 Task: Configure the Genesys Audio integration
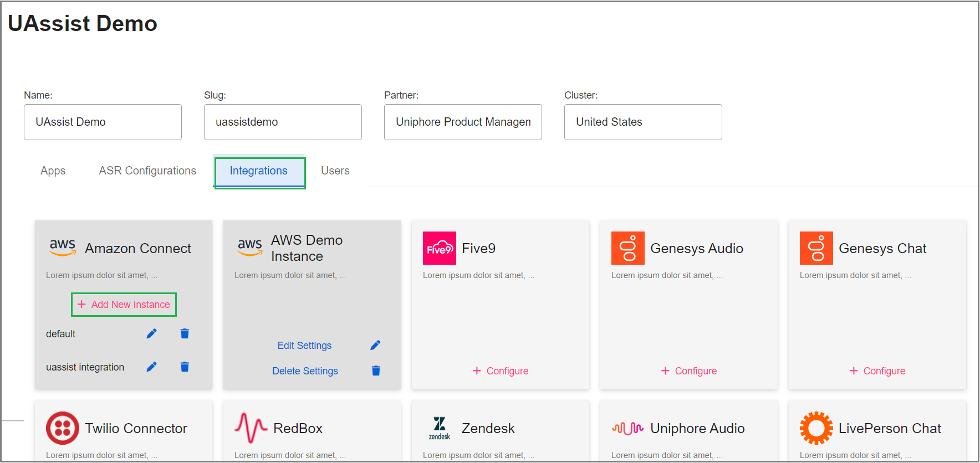pyautogui.click(x=689, y=371)
